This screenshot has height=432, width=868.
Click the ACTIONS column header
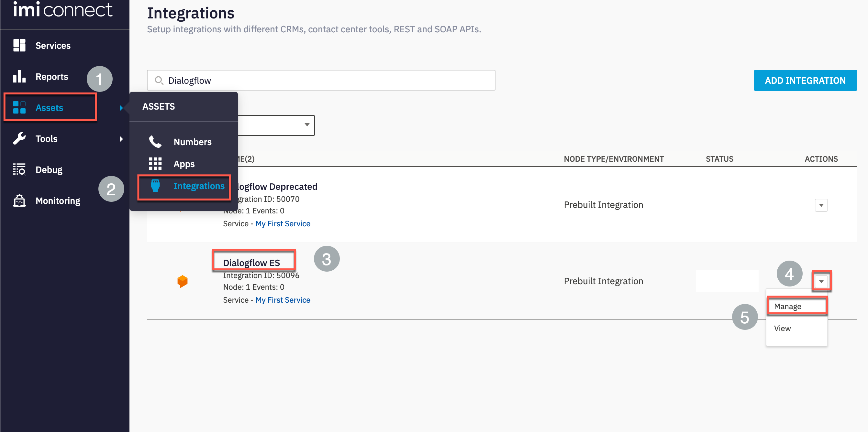coord(821,159)
